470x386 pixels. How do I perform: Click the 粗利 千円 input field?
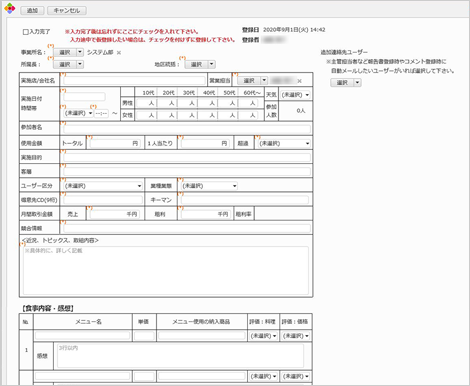point(205,214)
